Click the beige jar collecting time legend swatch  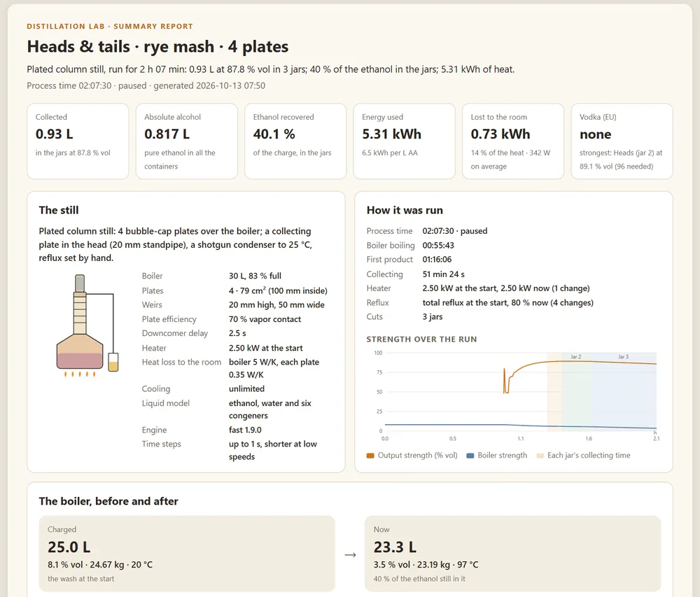coord(540,456)
